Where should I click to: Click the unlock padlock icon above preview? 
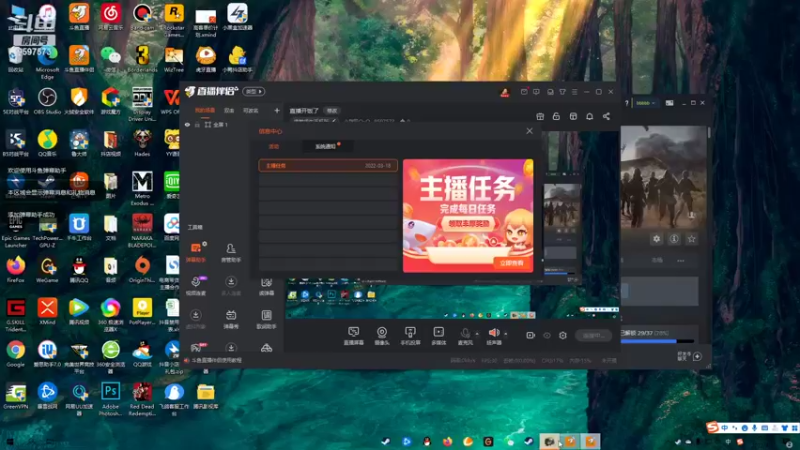(x=556, y=116)
